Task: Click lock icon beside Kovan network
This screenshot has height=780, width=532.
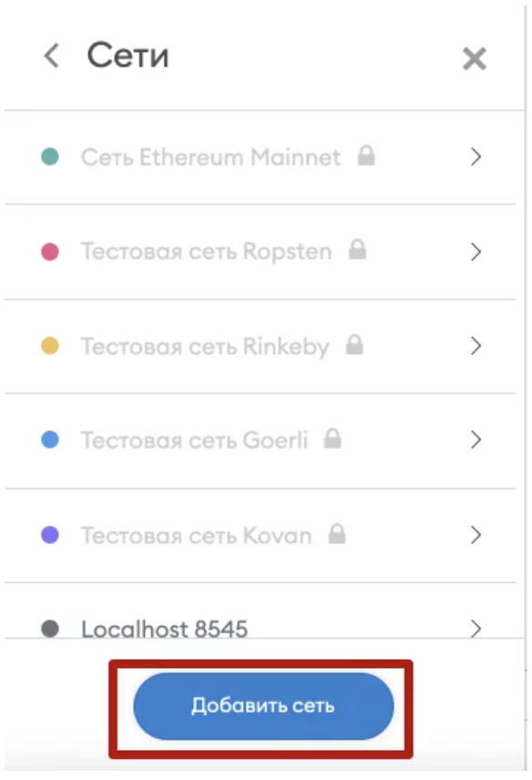Action: 337,534
